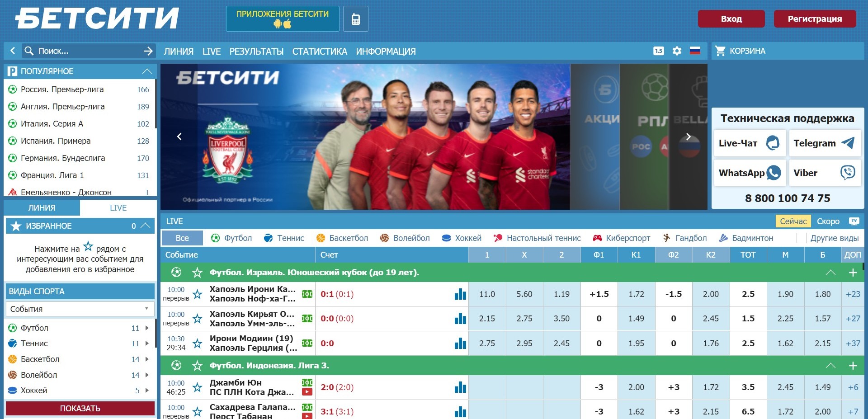This screenshot has width=868, height=419.
Task: Click the search magnifier icon
Action: [x=29, y=51]
